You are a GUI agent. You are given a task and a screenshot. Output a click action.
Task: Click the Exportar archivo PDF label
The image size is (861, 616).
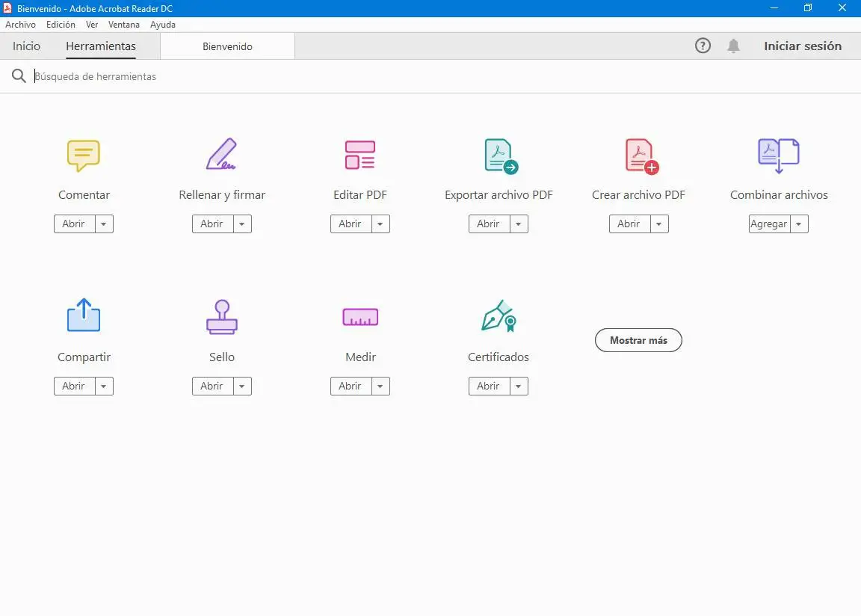[499, 195]
